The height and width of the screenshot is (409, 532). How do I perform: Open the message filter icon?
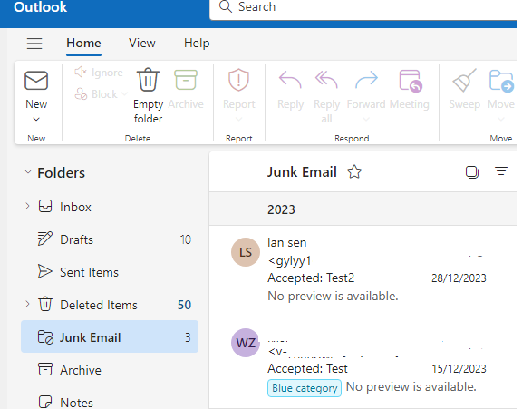coord(501,171)
